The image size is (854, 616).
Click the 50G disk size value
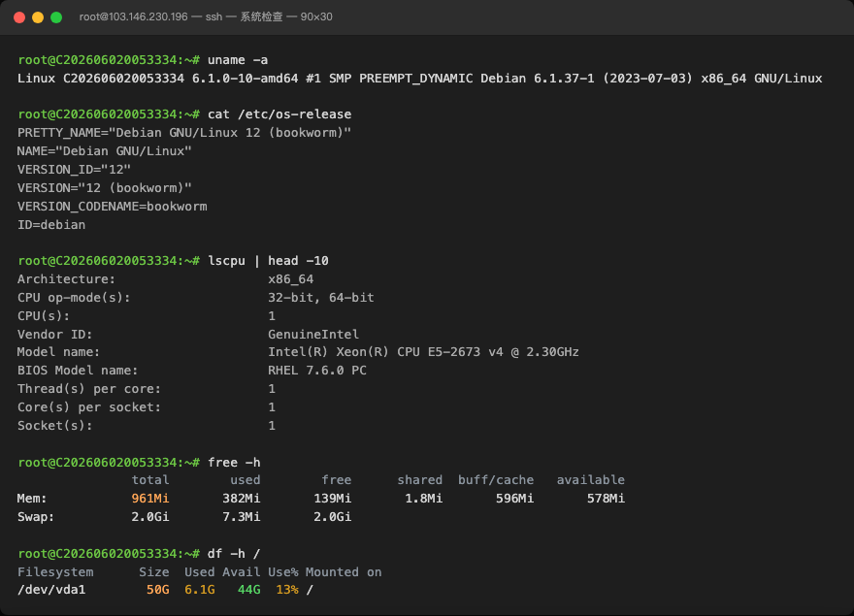(158, 590)
